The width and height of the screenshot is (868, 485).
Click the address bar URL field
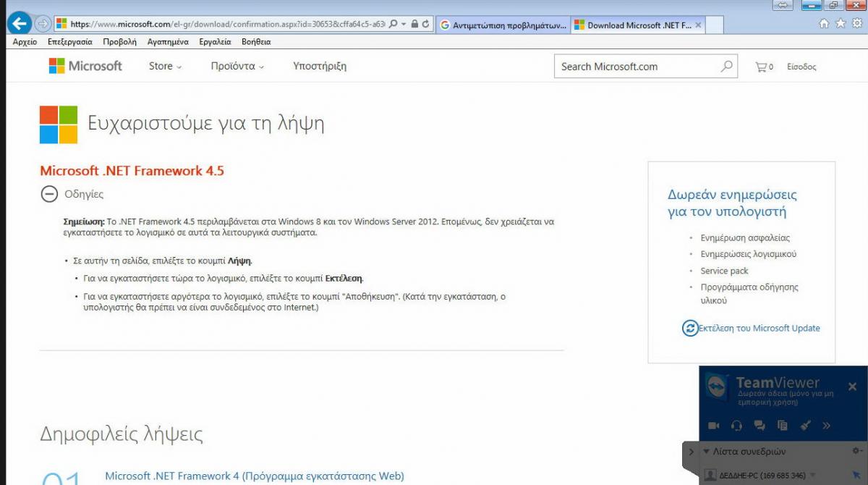click(x=228, y=24)
